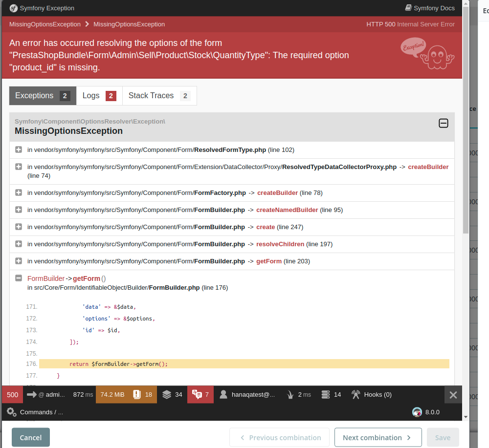Open the Hooks (0) profiler panel
Screen dimensions: 489x448
(371, 394)
